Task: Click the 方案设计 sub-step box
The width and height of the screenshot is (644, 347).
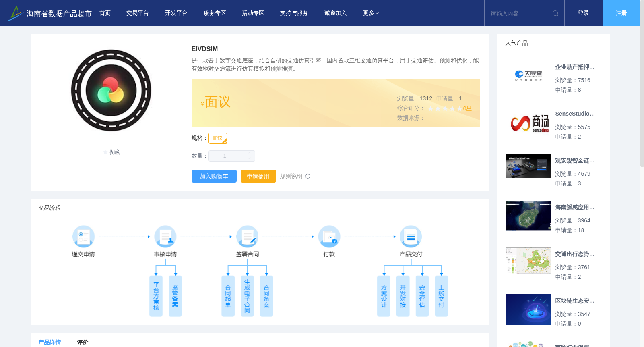Action: 384,296
